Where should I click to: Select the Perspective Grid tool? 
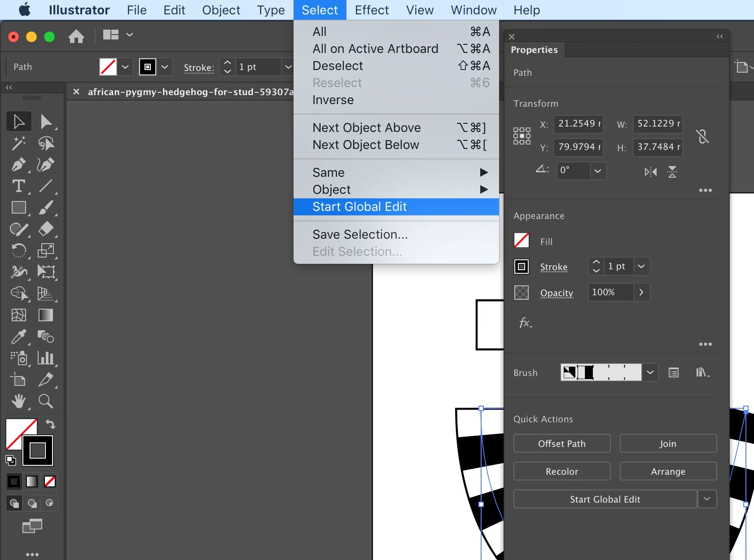point(46,293)
